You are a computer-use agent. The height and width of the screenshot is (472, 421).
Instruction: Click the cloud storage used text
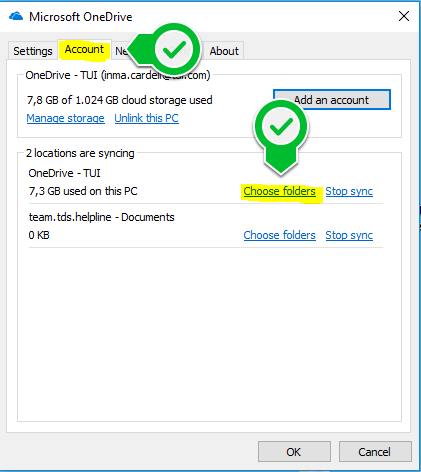tap(119, 100)
